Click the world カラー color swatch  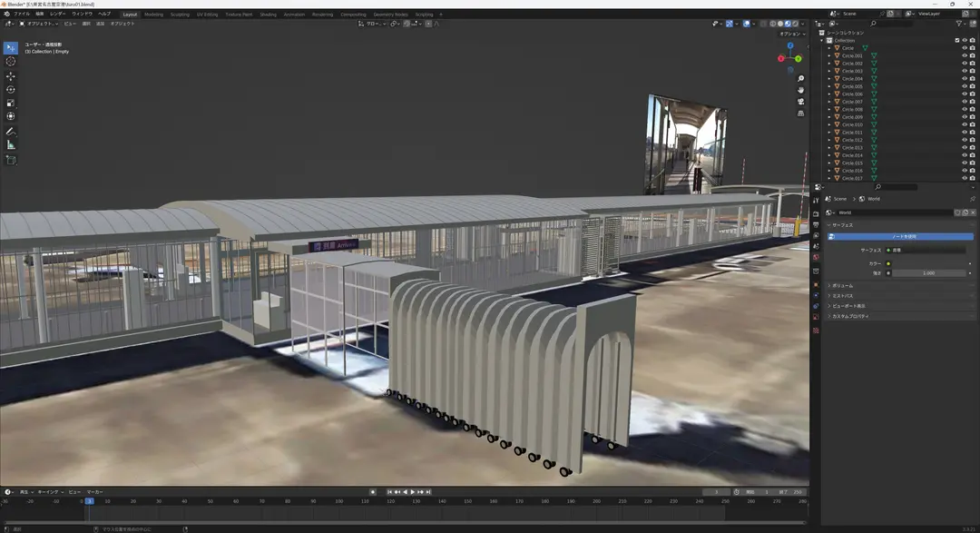(929, 264)
